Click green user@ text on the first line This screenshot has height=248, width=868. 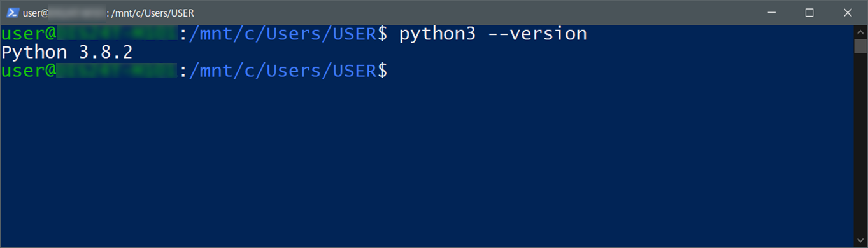(x=29, y=34)
